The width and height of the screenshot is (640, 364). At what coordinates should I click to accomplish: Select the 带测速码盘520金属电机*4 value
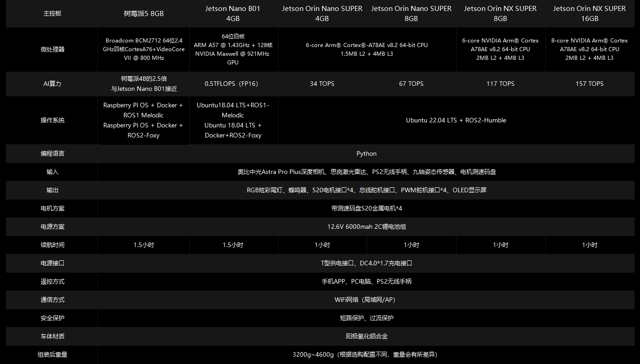367,208
